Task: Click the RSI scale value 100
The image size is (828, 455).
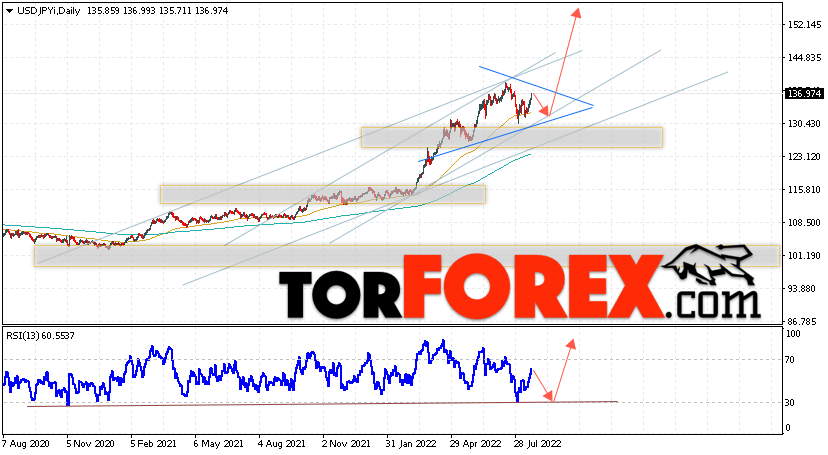Action: pos(793,334)
